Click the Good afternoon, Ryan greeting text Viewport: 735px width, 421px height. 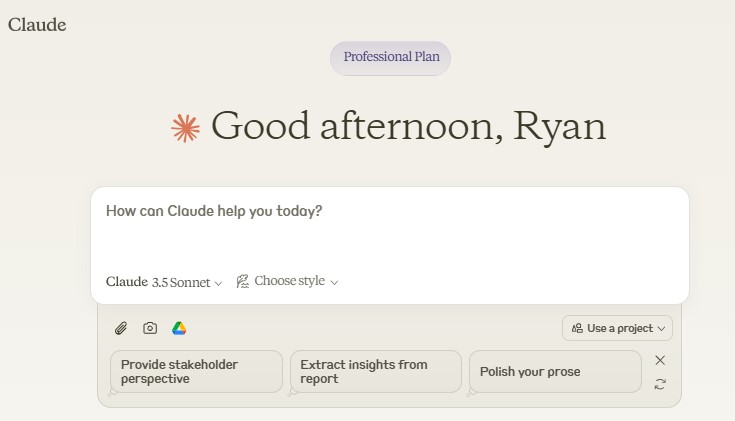tap(408, 127)
